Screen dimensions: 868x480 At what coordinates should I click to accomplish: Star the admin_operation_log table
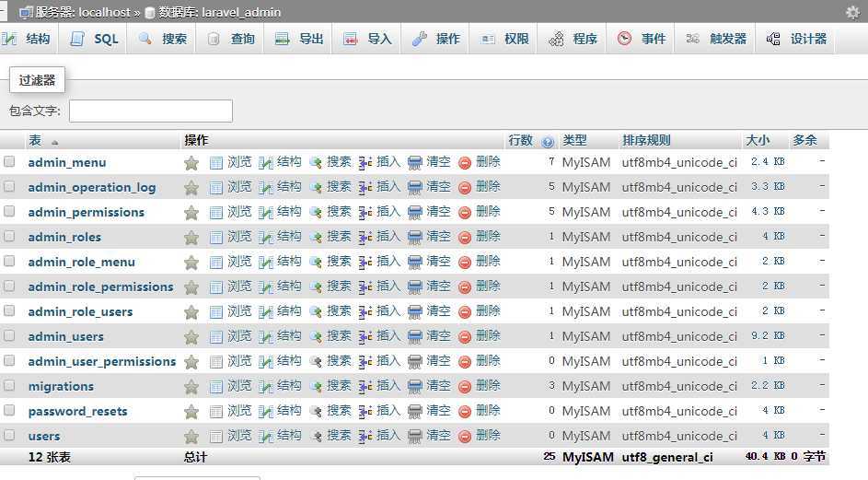tap(191, 188)
